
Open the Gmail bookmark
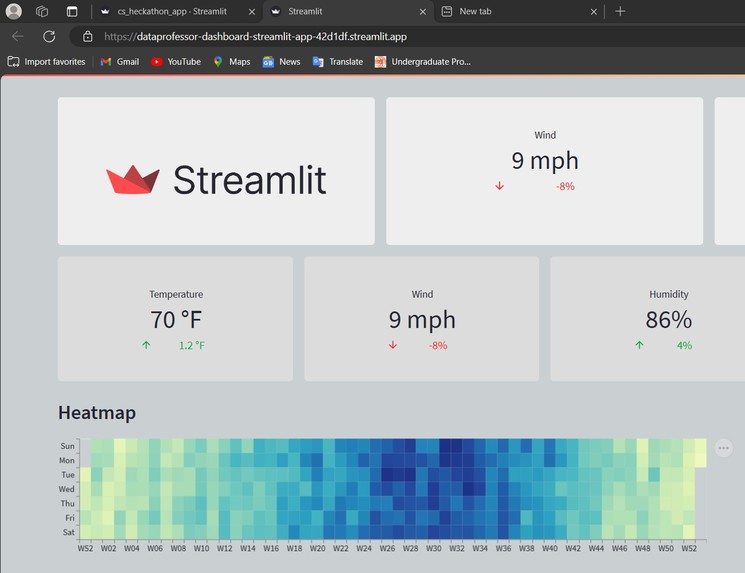point(120,62)
